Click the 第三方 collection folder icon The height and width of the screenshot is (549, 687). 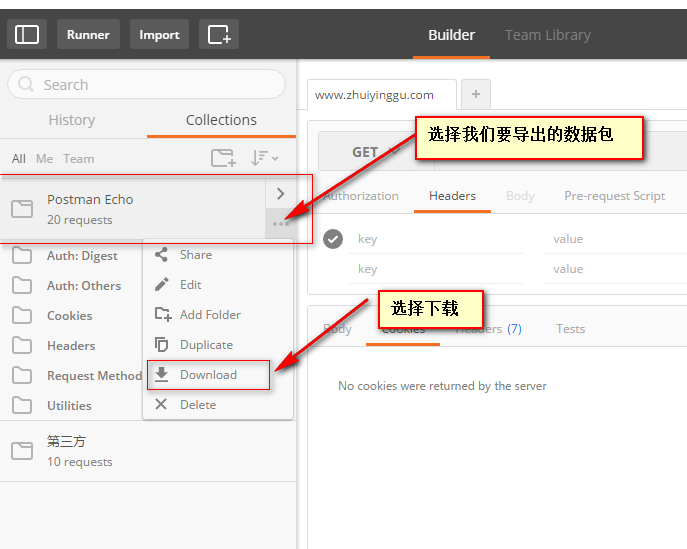point(22,451)
